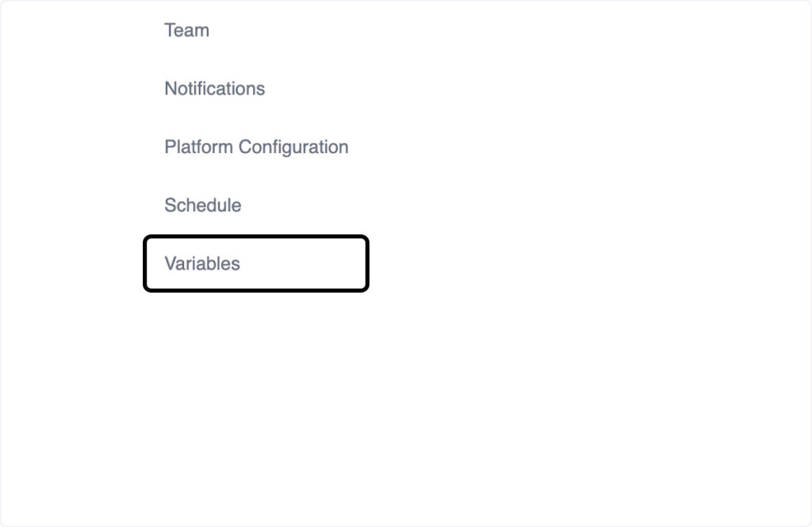Choose Schedule from the settings list
Image resolution: width=812 pixels, height=527 pixels.
point(202,206)
